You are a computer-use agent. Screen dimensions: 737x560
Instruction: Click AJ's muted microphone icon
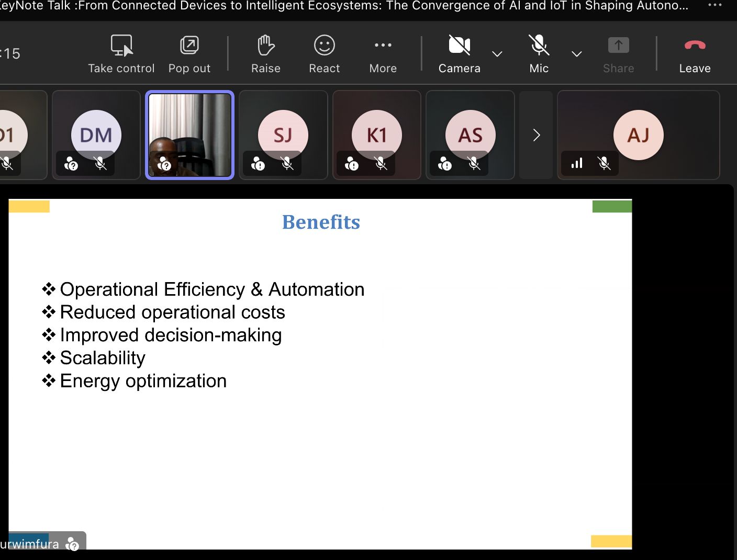604,164
